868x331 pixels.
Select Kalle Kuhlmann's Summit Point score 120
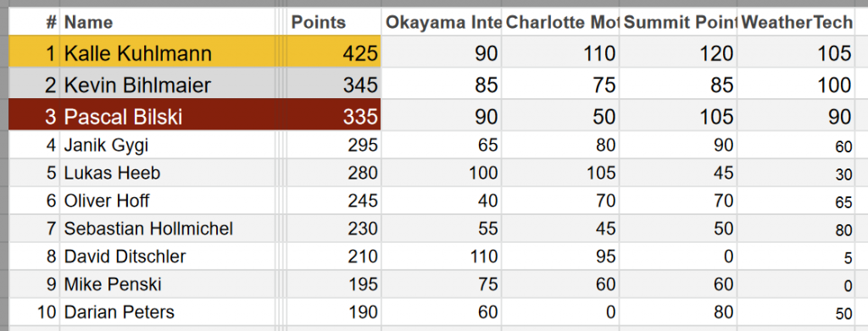pos(678,52)
